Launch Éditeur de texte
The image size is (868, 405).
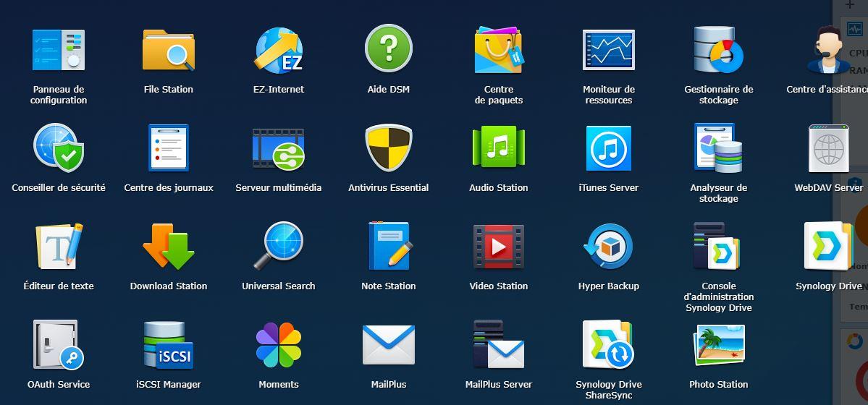pos(58,246)
